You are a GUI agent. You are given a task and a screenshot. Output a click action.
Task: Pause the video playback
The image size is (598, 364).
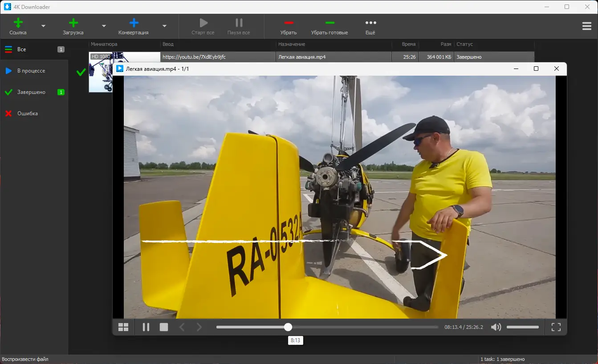tap(146, 327)
